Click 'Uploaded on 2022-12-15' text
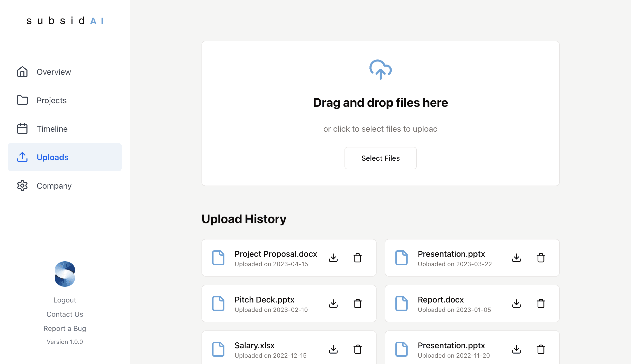The height and width of the screenshot is (364, 631). (270, 356)
